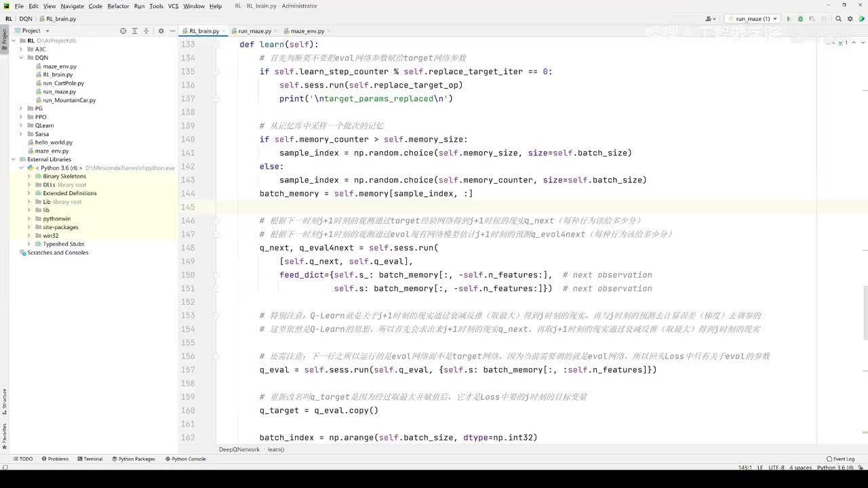Collapse the RL root project folder

(13, 41)
